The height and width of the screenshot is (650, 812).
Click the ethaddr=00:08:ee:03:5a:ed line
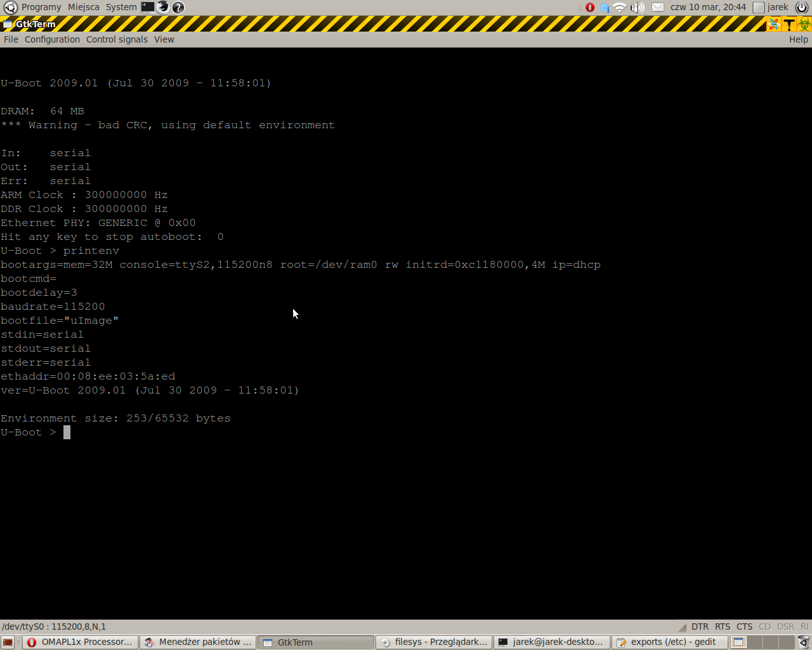[x=88, y=376]
